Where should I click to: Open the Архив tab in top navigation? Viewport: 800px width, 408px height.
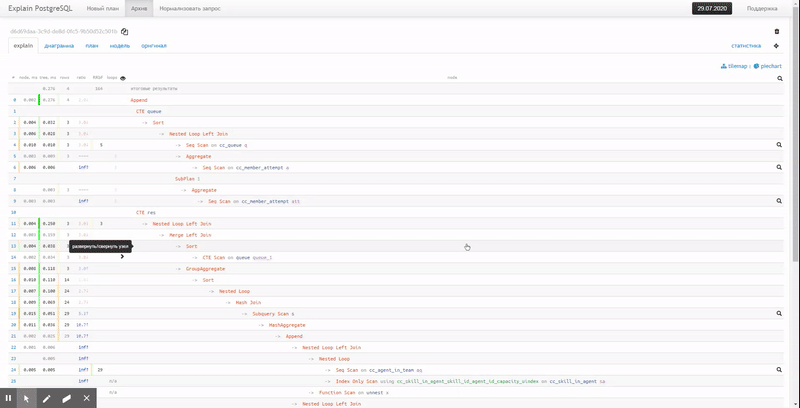(x=139, y=8)
